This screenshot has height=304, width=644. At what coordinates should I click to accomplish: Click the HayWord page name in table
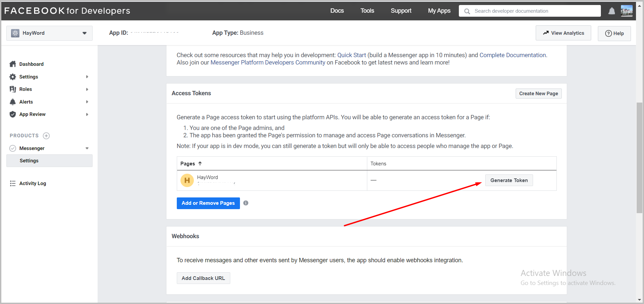pyautogui.click(x=208, y=177)
